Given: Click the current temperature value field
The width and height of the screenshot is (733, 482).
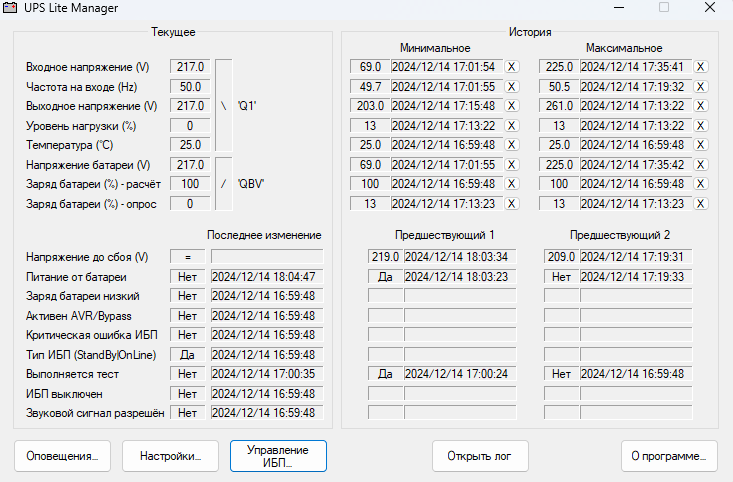Looking at the screenshot, I should tap(190, 145).
